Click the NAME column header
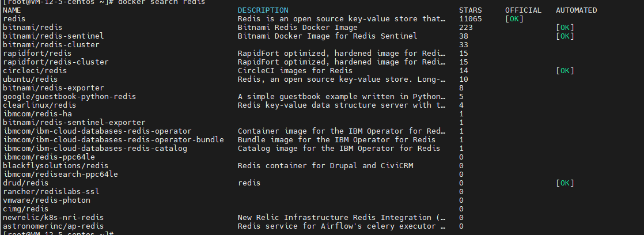 tap(12, 10)
